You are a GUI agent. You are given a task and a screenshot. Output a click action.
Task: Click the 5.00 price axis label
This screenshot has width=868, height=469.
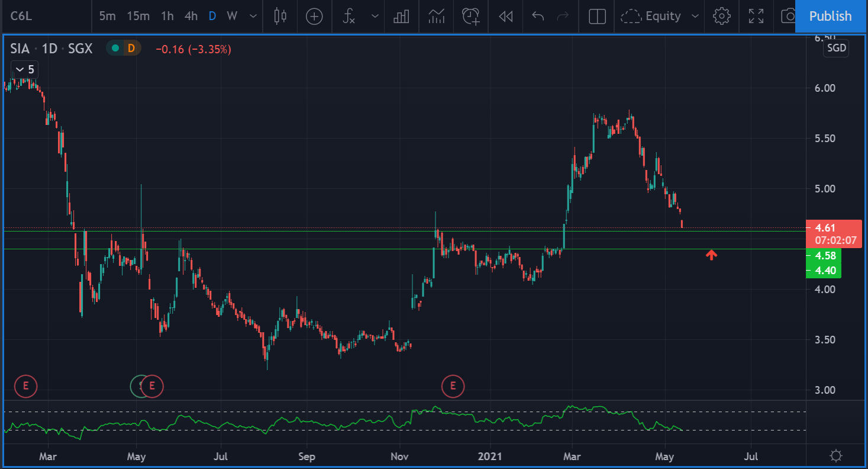[x=824, y=188]
